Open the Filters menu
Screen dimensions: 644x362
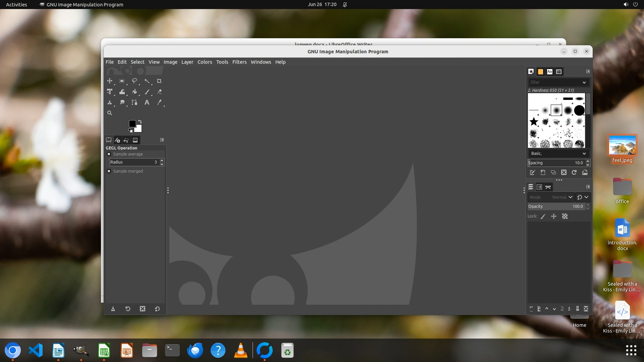coord(239,62)
